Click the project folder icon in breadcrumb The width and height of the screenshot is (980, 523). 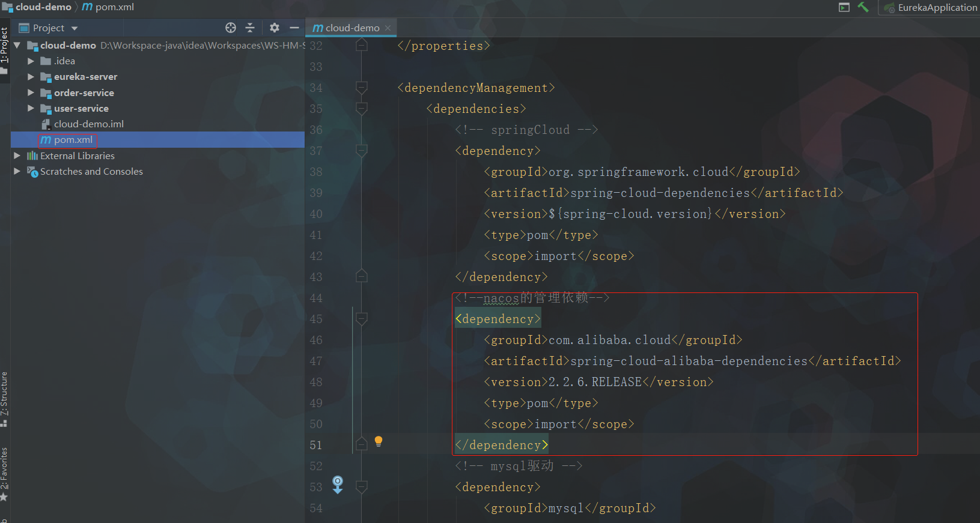(8, 7)
